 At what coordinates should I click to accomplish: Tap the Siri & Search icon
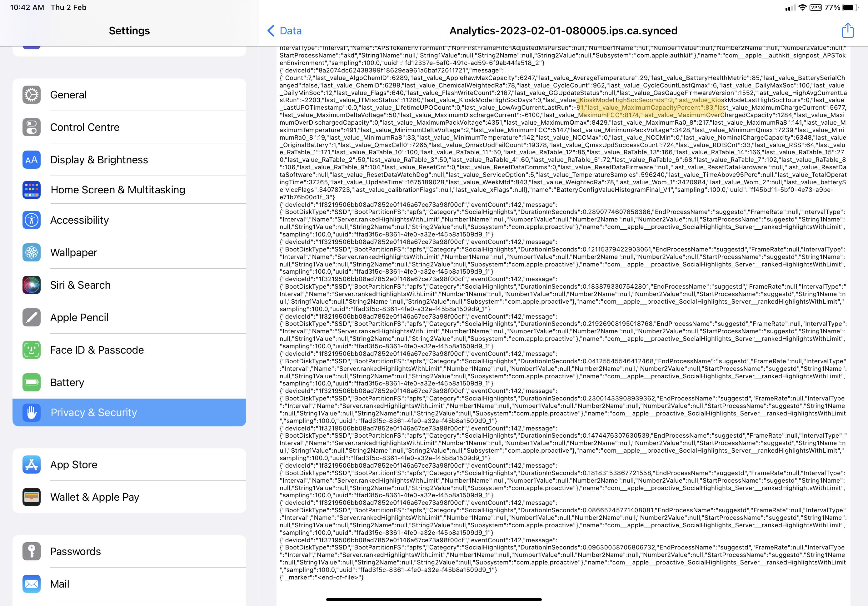(x=31, y=285)
